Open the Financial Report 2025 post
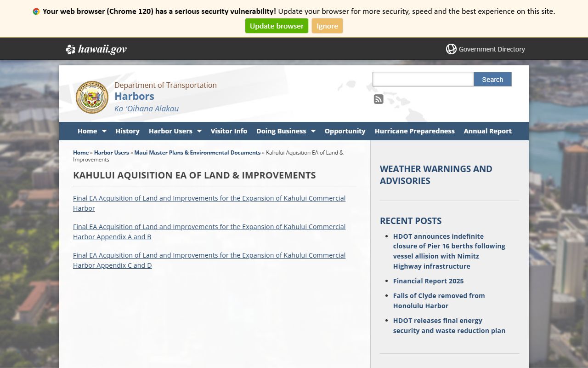Image resolution: width=588 pixels, height=368 pixels. point(428,281)
